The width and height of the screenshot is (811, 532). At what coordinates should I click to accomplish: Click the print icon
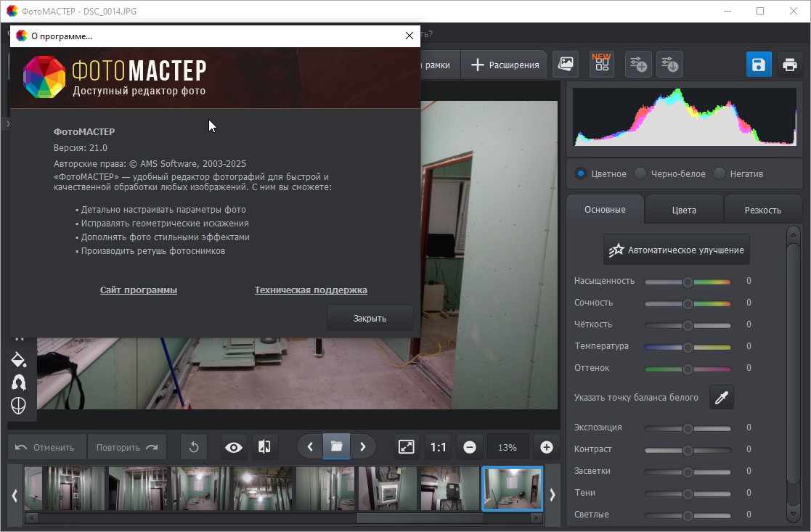(789, 65)
